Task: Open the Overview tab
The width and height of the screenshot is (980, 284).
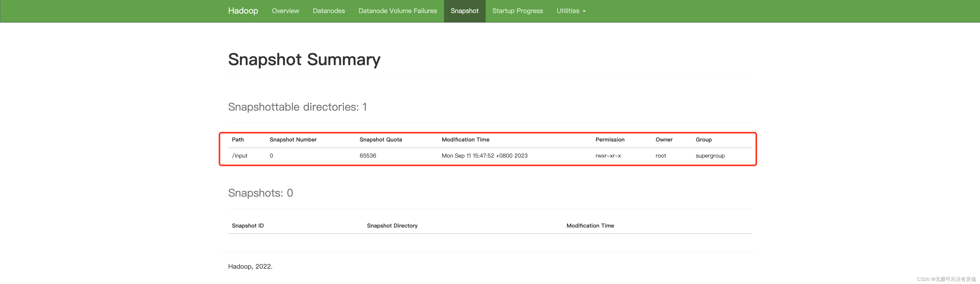Action: tap(285, 11)
